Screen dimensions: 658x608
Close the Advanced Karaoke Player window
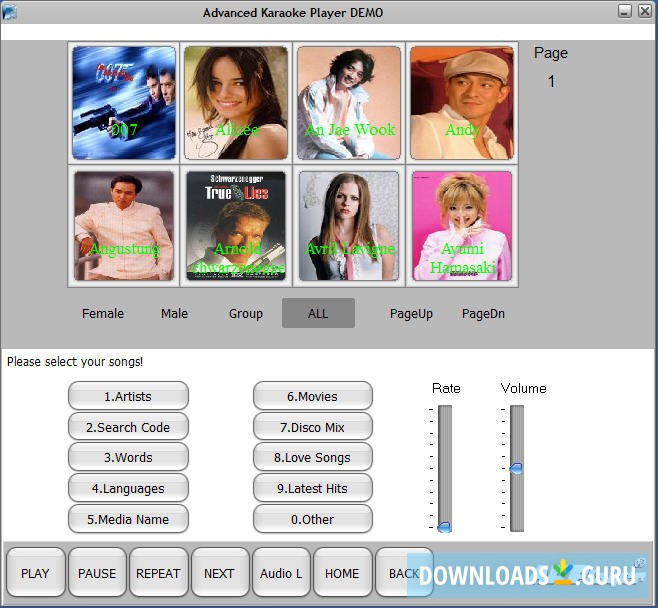click(x=645, y=11)
